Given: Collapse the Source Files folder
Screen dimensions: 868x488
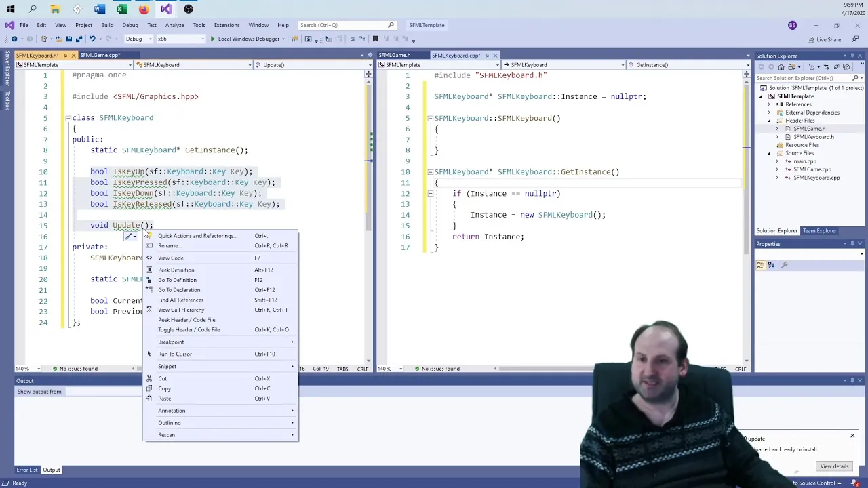Looking at the screenshot, I should pyautogui.click(x=769, y=153).
